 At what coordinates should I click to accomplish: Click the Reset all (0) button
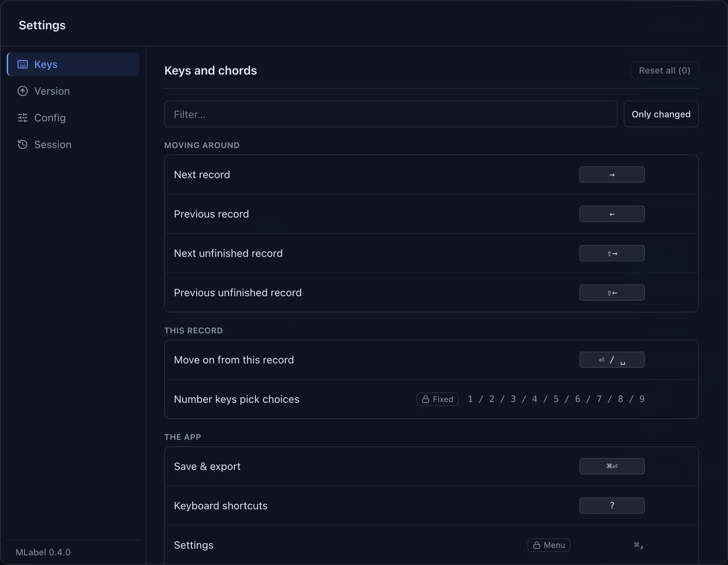[664, 70]
